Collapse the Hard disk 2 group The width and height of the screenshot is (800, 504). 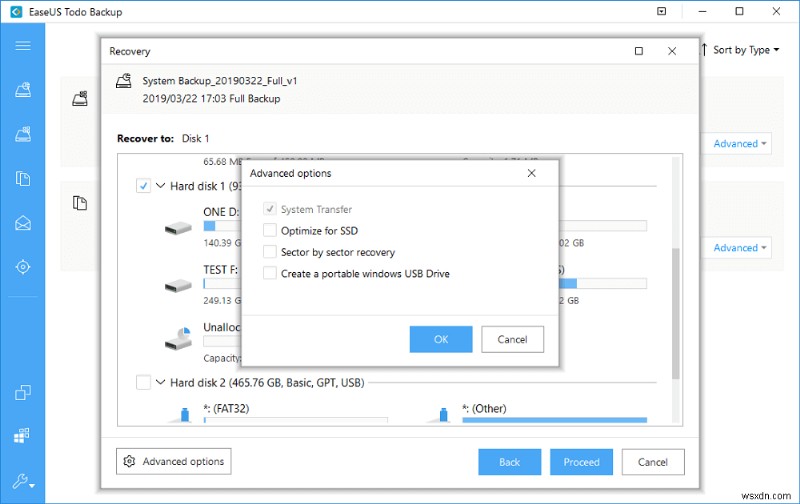pos(160,382)
